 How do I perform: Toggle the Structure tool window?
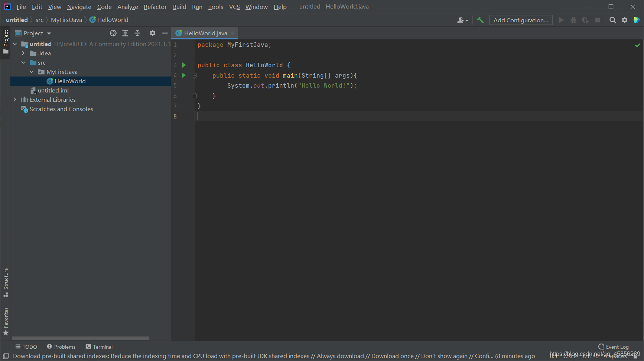click(6, 282)
